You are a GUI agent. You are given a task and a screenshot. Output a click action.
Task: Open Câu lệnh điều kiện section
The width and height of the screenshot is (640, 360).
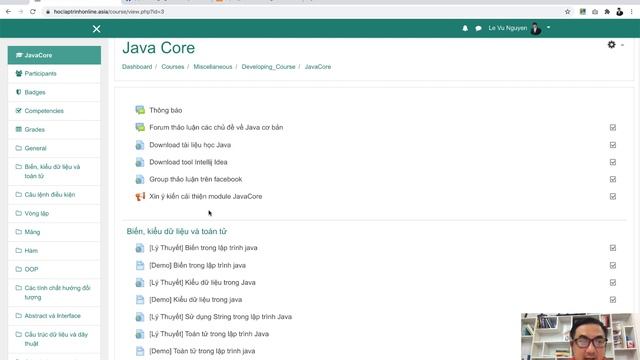pos(54,195)
